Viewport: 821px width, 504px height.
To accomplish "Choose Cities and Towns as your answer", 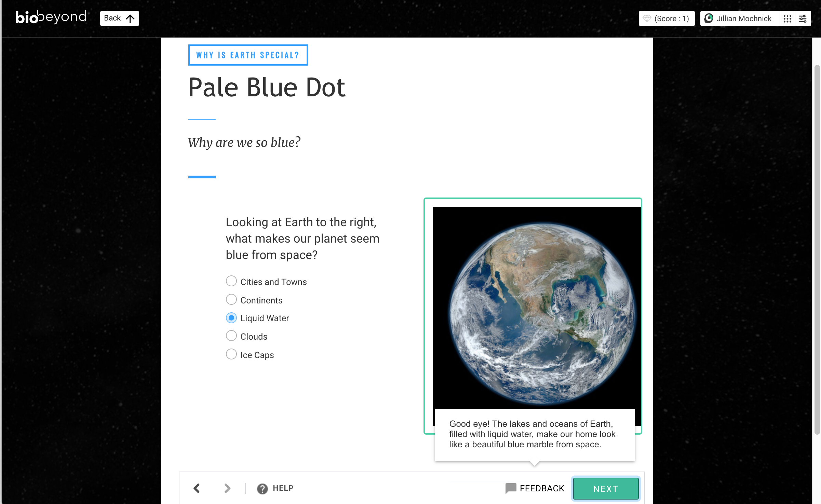I will pyautogui.click(x=231, y=281).
